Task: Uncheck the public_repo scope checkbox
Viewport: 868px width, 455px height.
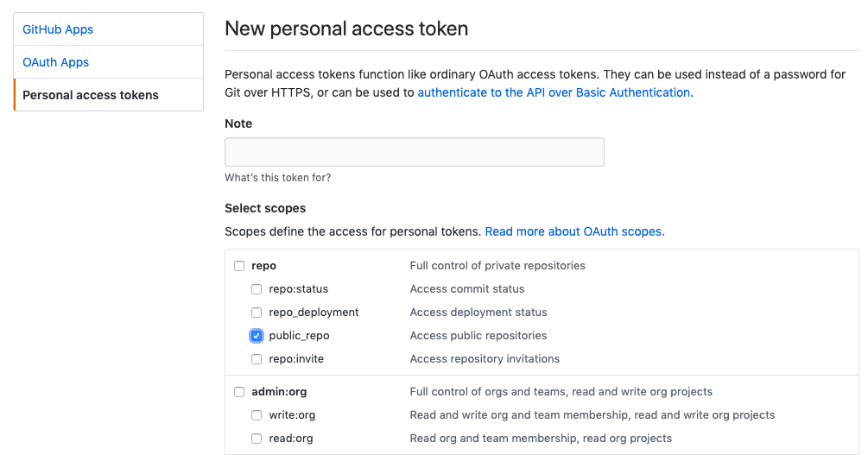Action: 257,336
